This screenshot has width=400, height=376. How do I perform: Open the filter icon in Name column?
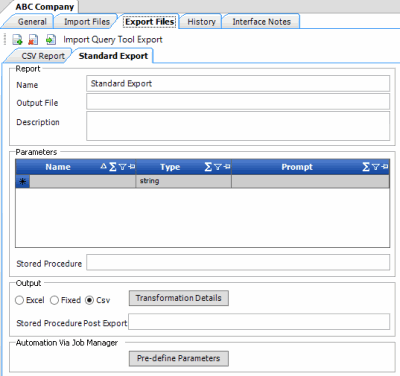click(x=122, y=167)
